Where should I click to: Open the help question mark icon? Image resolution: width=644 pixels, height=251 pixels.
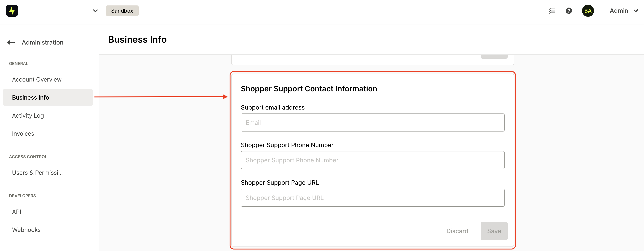569,11
